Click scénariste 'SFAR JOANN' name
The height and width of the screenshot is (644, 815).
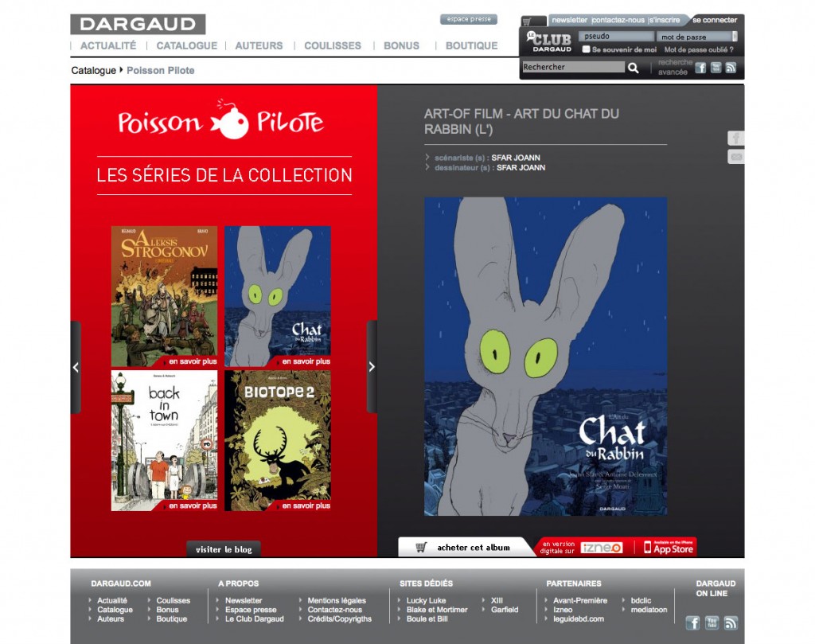[516, 158]
